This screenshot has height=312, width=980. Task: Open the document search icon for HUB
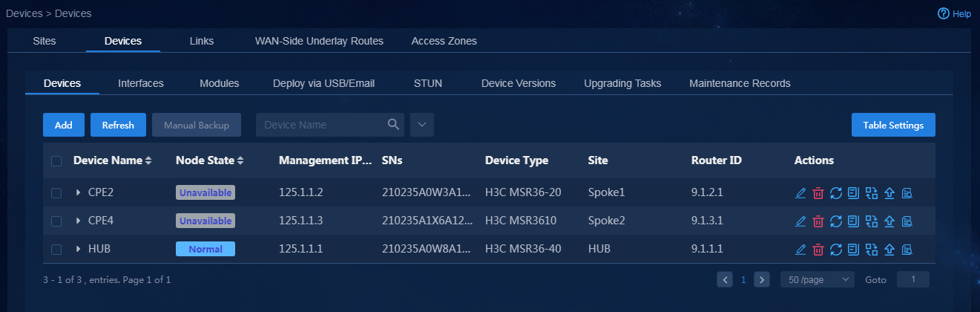pos(907,250)
